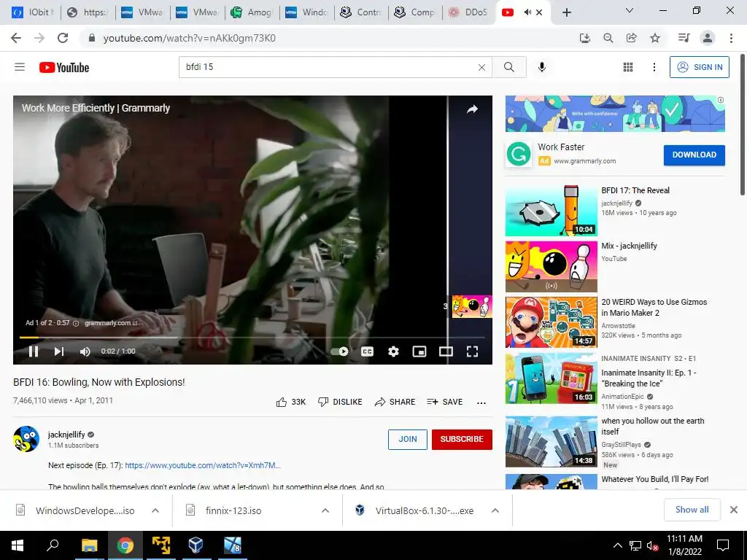This screenshot has width=747, height=560.
Task: Expand options for WindowsDevelope....iso download
Action: tap(155, 510)
